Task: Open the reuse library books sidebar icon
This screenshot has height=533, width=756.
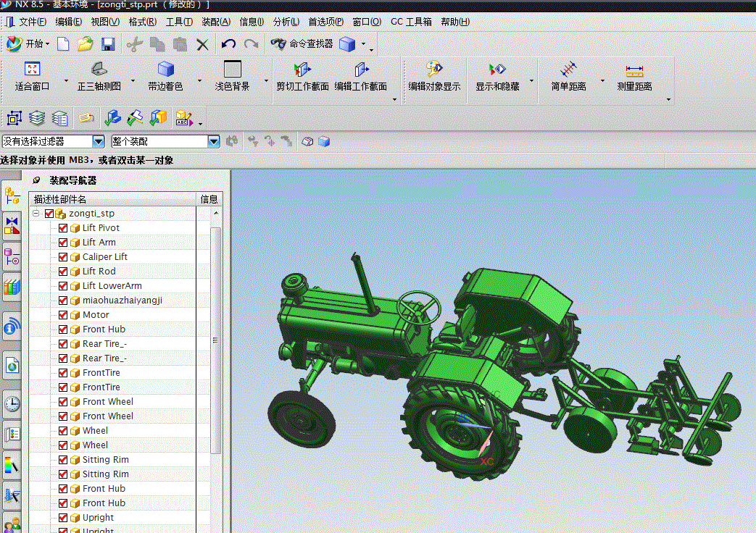Action: click(12, 288)
